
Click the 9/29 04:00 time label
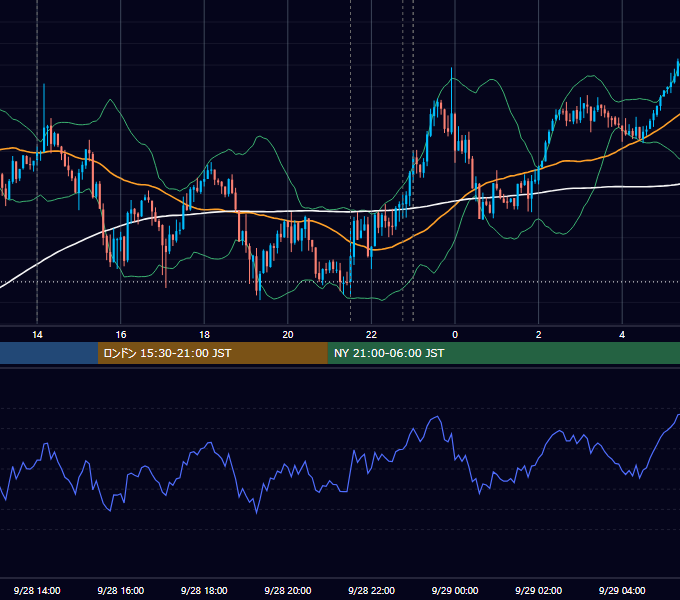point(622,590)
